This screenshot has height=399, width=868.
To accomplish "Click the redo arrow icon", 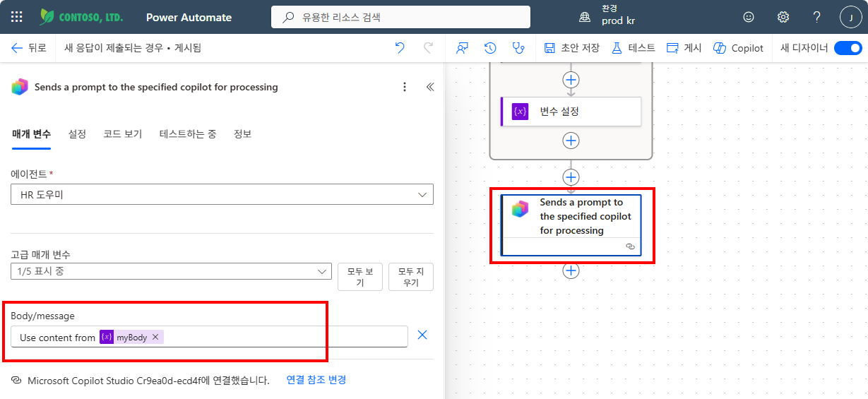I will [428, 48].
